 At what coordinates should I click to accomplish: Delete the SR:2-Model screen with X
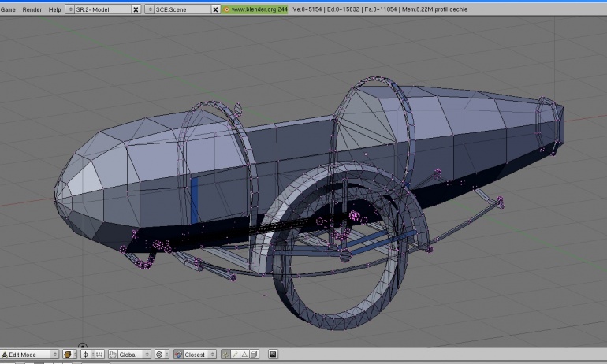pos(136,9)
